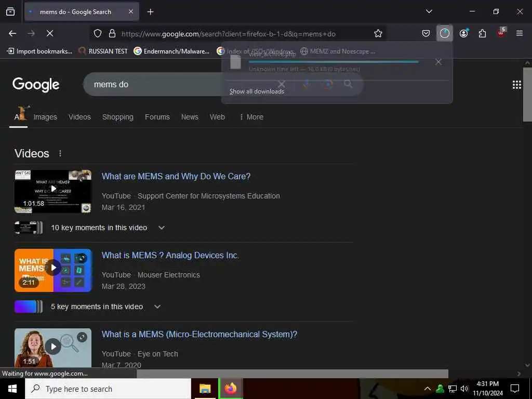Switch to the Videos results tab
The height and width of the screenshot is (399, 532).
(x=79, y=117)
